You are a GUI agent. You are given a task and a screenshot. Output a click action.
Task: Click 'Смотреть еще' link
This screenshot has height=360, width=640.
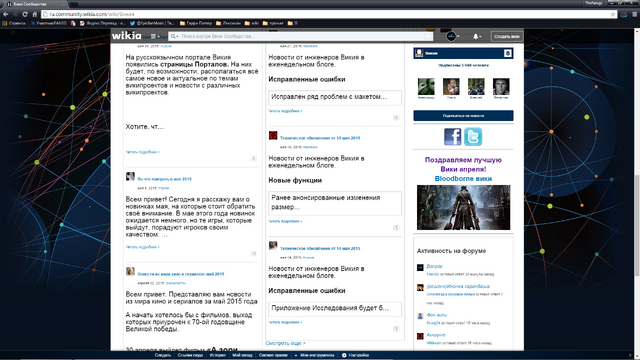(x=285, y=343)
